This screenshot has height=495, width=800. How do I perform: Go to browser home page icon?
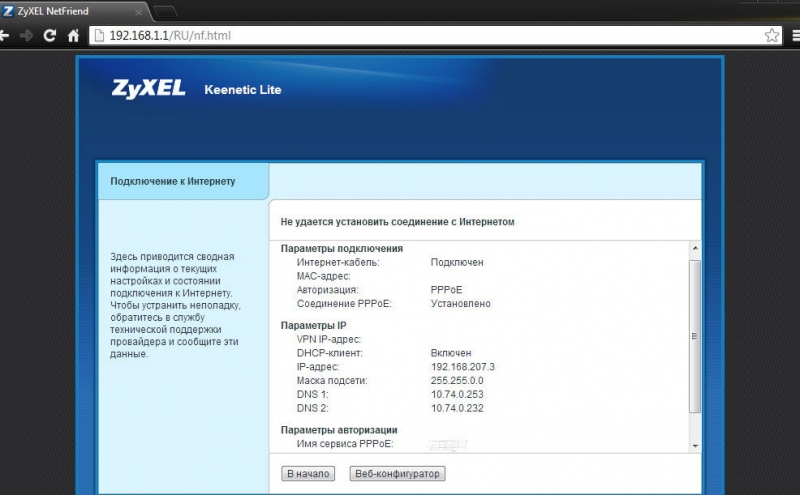coord(73,35)
